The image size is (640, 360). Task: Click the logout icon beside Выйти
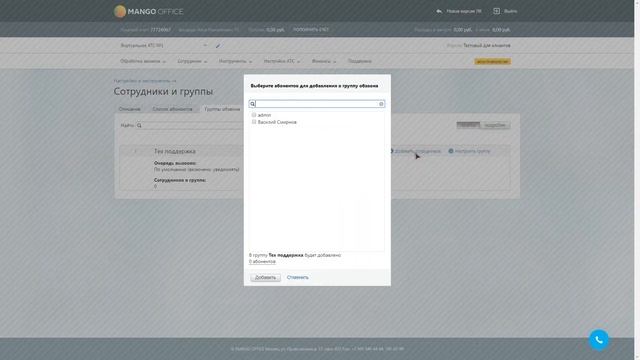[x=496, y=11]
